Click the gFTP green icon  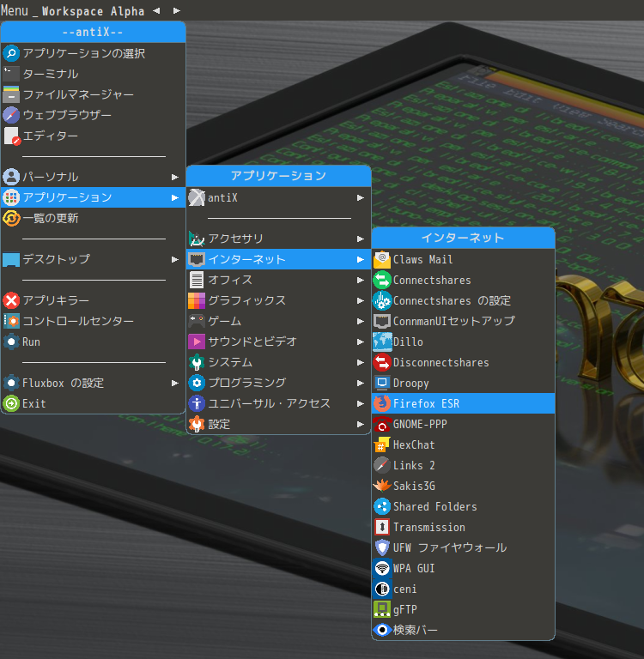(x=382, y=609)
